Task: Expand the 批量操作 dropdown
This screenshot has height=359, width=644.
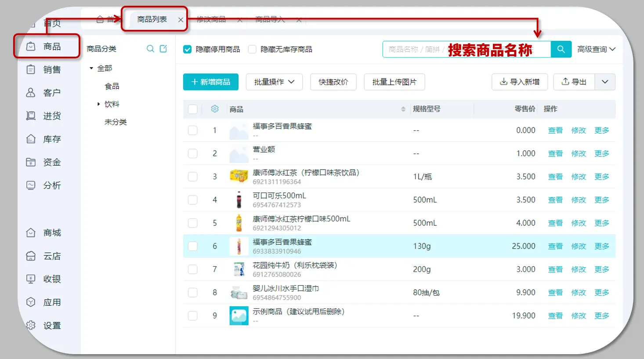Action: point(274,82)
